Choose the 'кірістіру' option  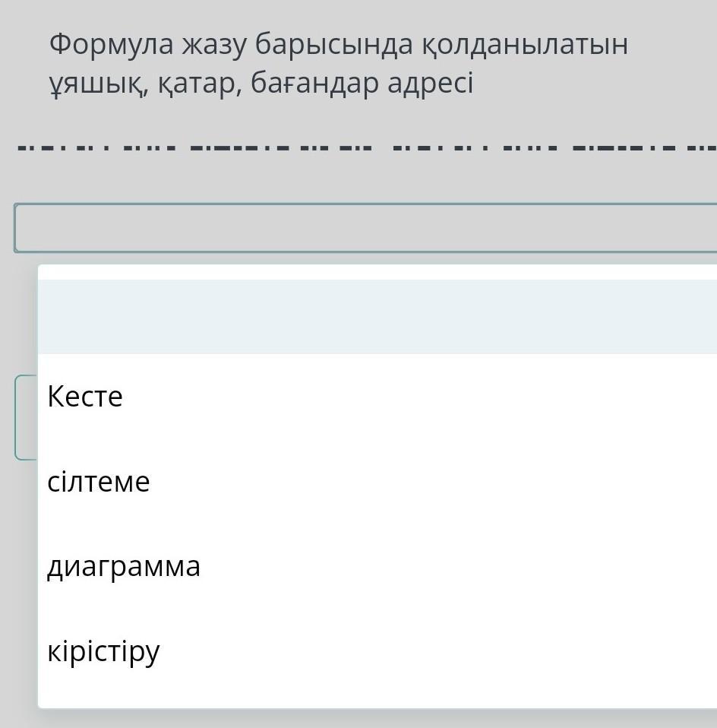click(x=104, y=652)
